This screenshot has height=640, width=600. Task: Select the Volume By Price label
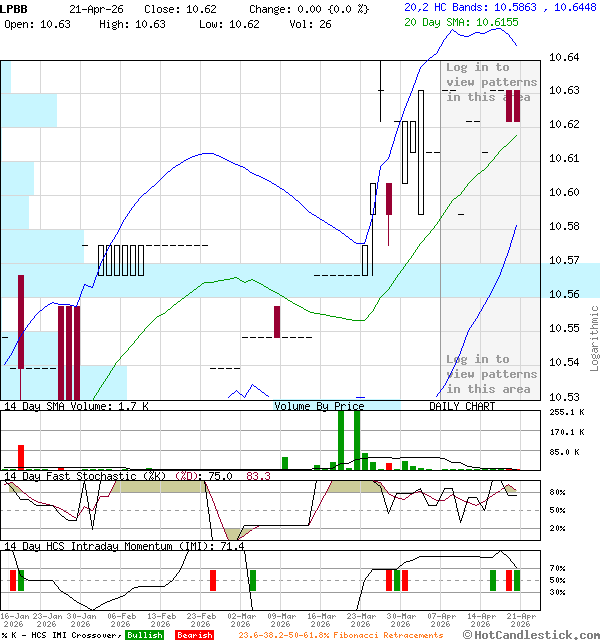click(x=319, y=406)
